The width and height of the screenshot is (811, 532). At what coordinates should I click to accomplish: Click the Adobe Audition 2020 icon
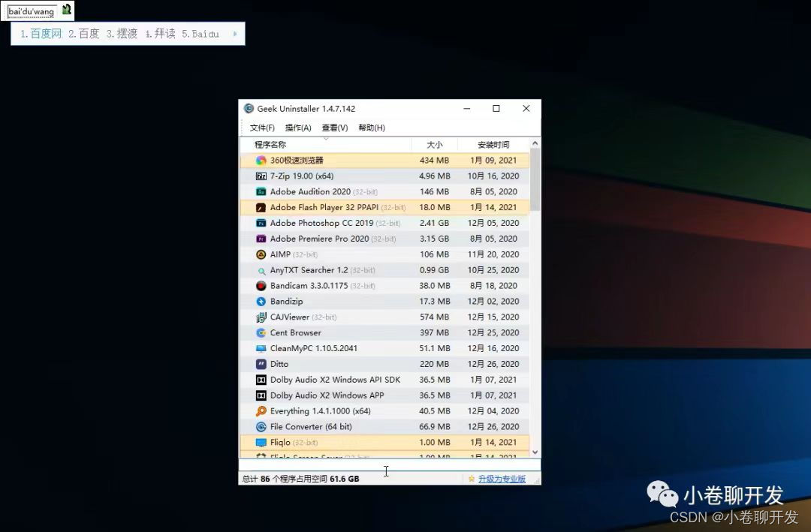261,192
